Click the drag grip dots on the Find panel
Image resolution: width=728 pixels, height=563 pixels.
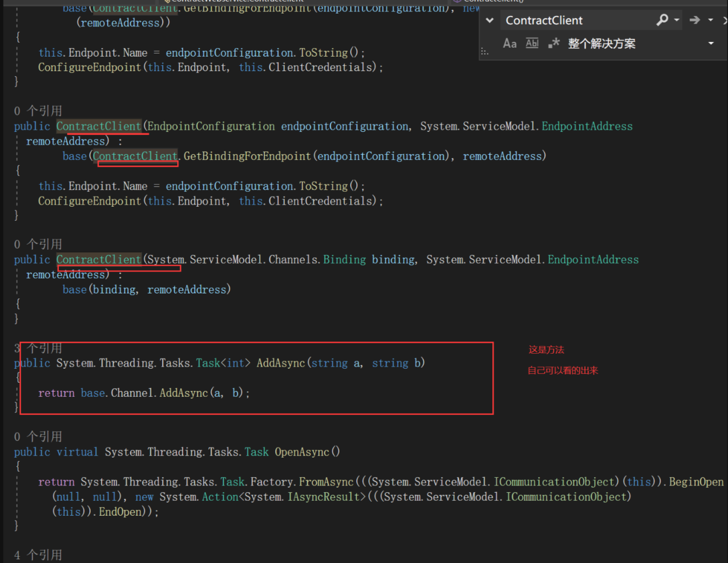coord(485,51)
